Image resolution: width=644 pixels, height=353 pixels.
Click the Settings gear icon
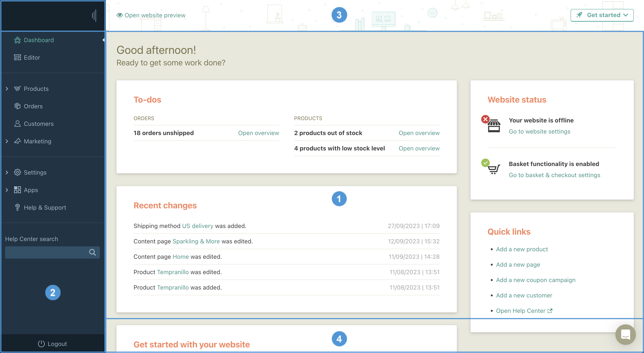coord(17,172)
